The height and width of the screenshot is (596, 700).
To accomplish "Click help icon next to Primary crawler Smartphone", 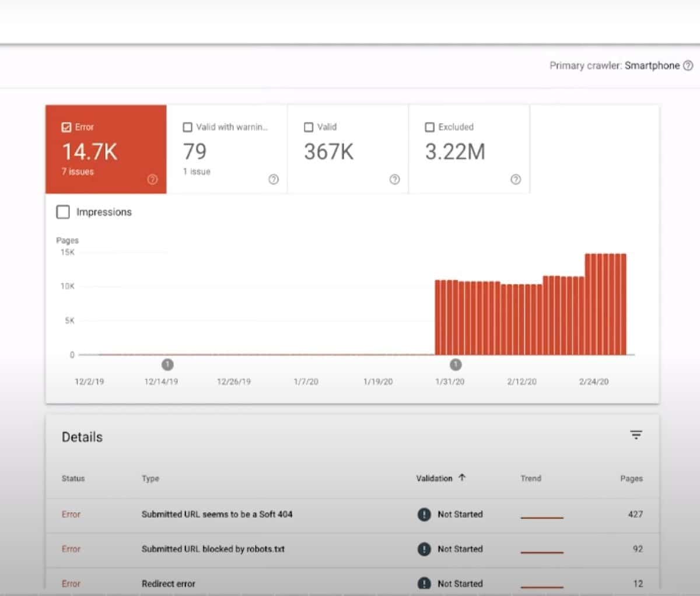I will [688, 65].
